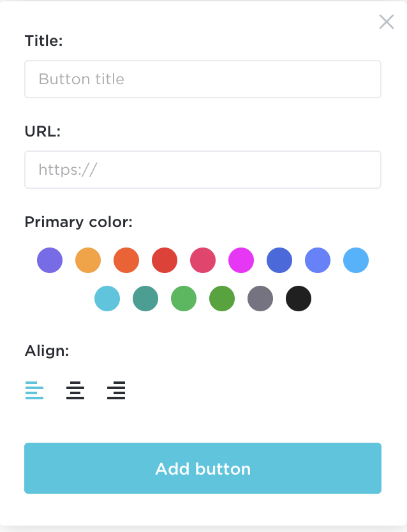Close the add button dialog

point(387,22)
